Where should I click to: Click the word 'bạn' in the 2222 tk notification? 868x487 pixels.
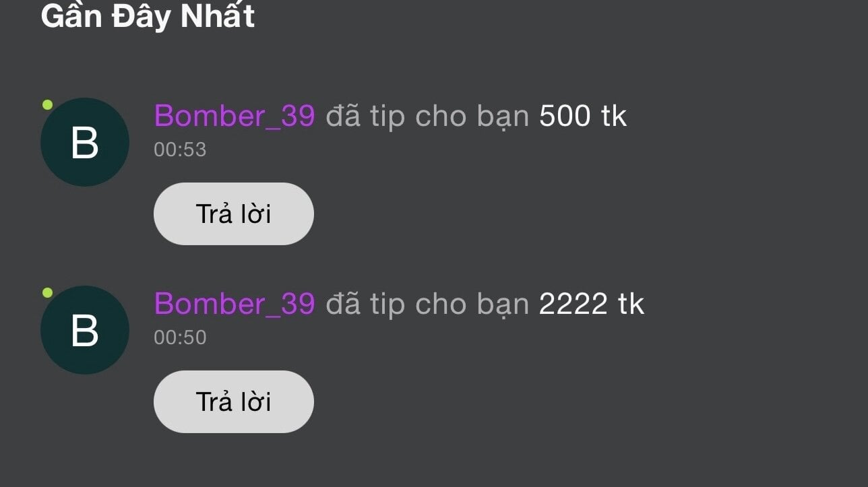[x=503, y=305]
